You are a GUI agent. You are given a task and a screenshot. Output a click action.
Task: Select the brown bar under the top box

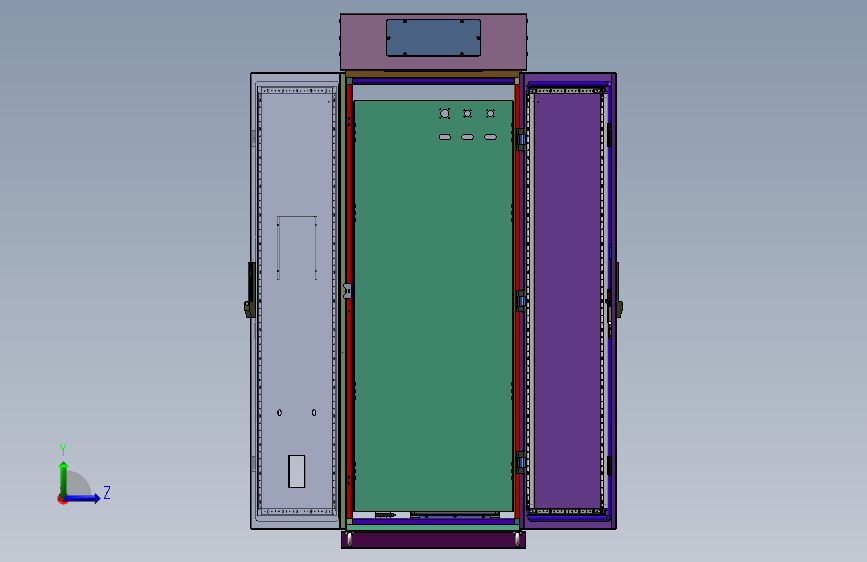coord(434,74)
